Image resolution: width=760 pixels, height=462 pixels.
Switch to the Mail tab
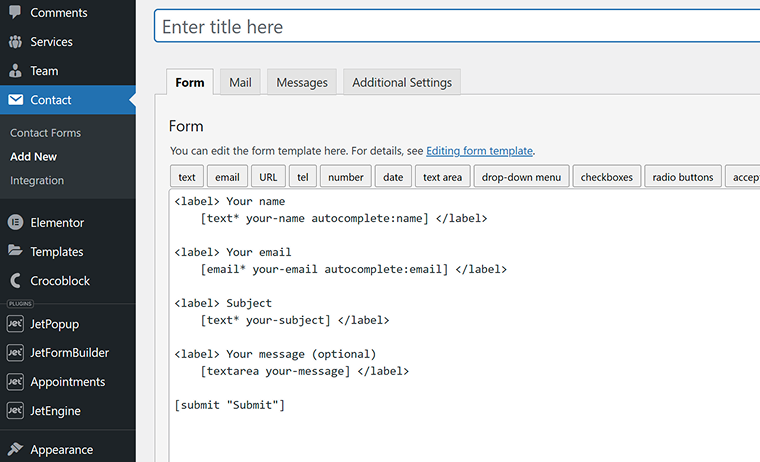[x=240, y=82]
